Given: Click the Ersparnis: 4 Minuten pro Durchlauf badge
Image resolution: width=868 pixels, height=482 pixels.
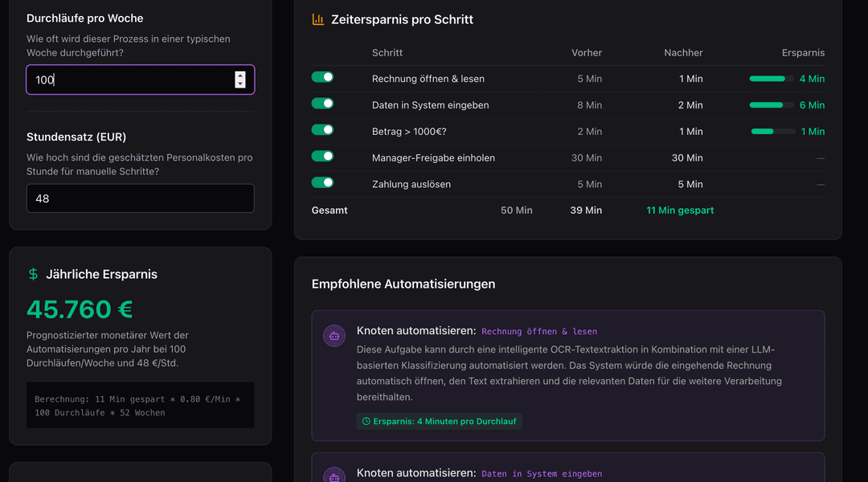Looking at the screenshot, I should click(439, 421).
